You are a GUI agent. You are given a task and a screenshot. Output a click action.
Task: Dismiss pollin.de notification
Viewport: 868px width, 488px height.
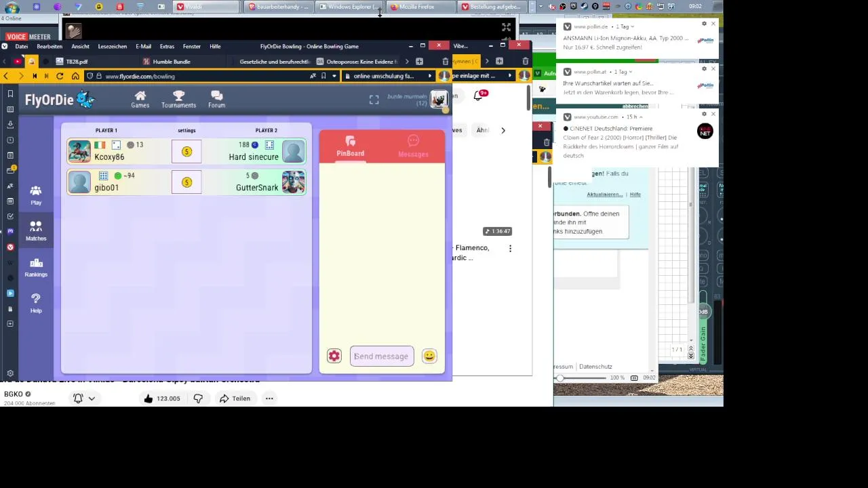713,24
